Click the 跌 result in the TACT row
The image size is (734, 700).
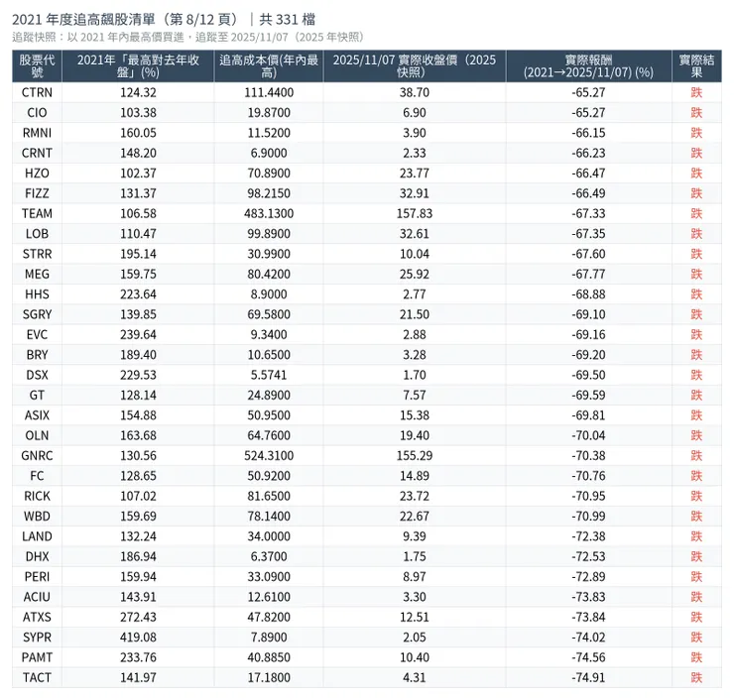coord(696,677)
